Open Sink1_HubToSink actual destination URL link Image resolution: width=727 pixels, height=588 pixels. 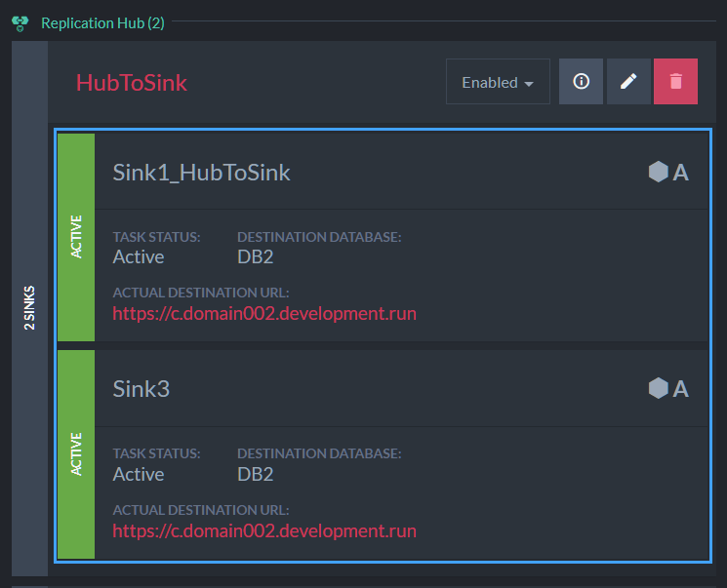coord(264,314)
